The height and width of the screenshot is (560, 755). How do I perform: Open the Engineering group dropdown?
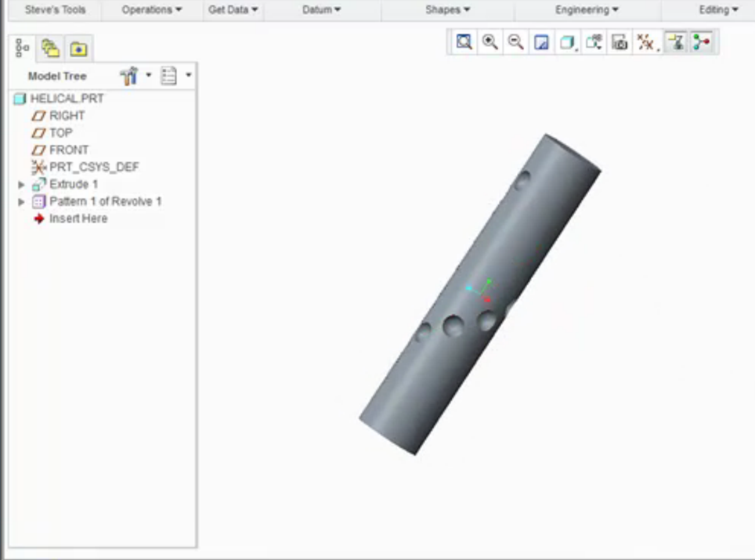[587, 9]
